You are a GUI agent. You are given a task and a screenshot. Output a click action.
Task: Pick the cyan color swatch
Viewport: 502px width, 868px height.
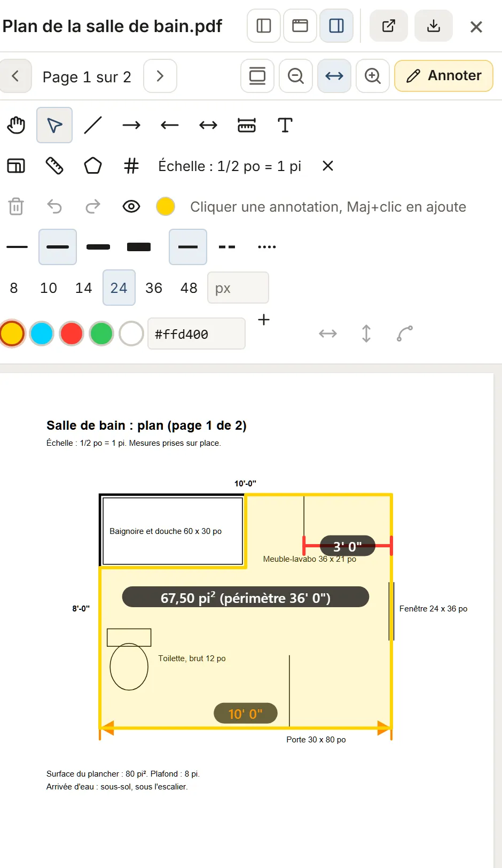click(x=42, y=334)
